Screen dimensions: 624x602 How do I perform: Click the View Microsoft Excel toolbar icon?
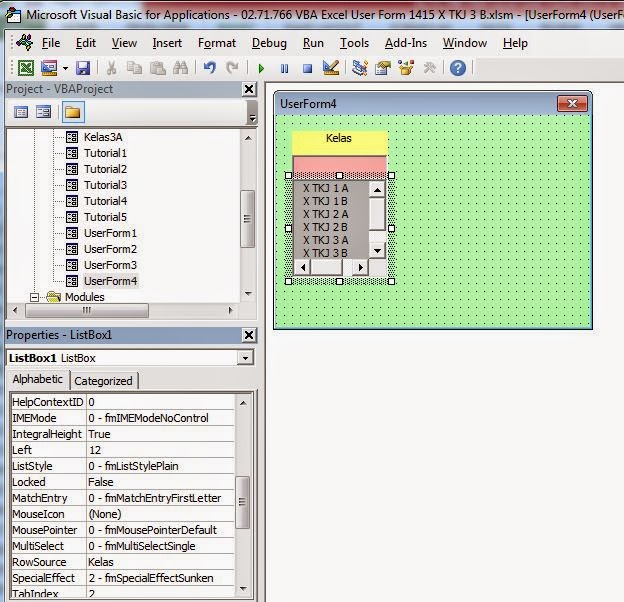click(26, 68)
